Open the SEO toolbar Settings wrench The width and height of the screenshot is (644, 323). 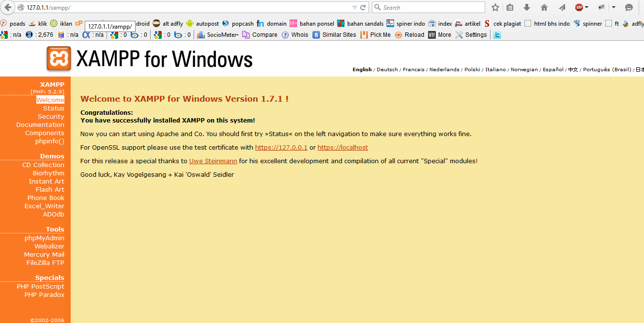point(471,35)
